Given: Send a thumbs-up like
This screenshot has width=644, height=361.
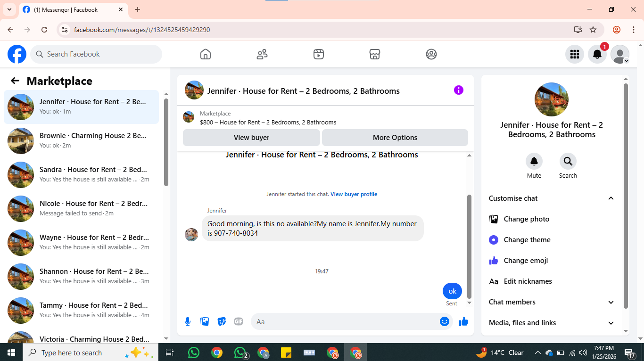Looking at the screenshot, I should tap(463, 321).
